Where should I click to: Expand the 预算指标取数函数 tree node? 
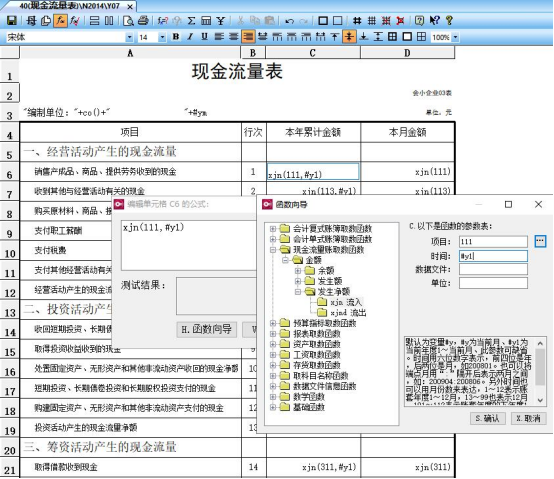coord(273,323)
